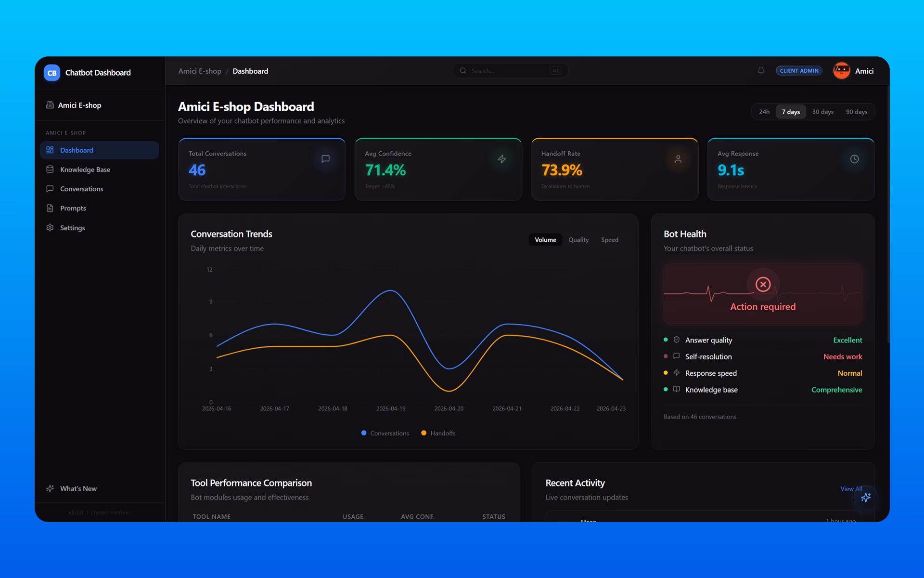Image resolution: width=924 pixels, height=578 pixels.
Task: Click the Amici user avatar
Action: pyautogui.click(x=842, y=71)
